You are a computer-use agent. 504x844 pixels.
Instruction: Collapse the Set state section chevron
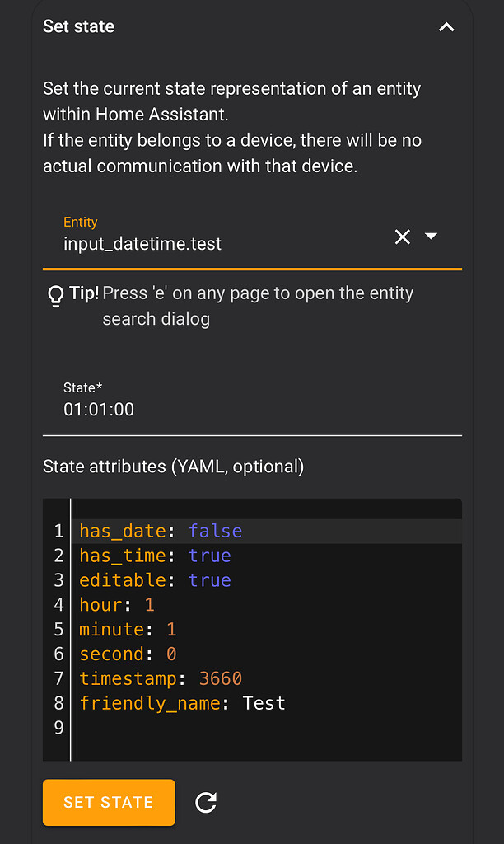tap(446, 27)
